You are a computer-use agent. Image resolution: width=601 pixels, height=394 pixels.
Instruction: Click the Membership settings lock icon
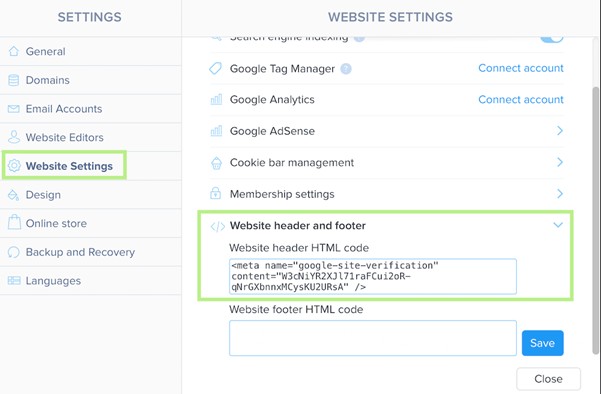tap(215, 193)
